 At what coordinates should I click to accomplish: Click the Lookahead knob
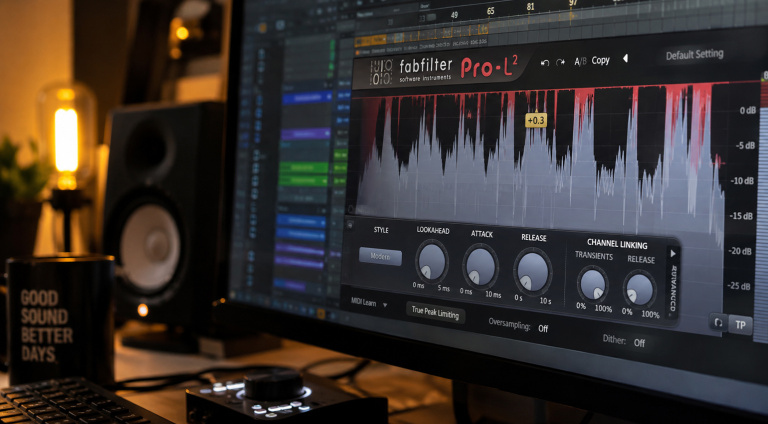(432, 262)
